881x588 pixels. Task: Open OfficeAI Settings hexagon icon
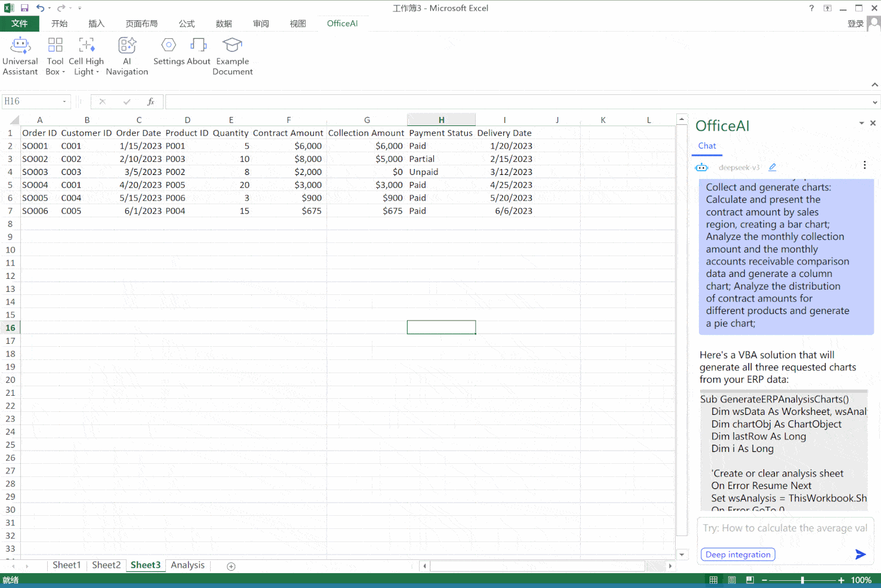point(169,45)
